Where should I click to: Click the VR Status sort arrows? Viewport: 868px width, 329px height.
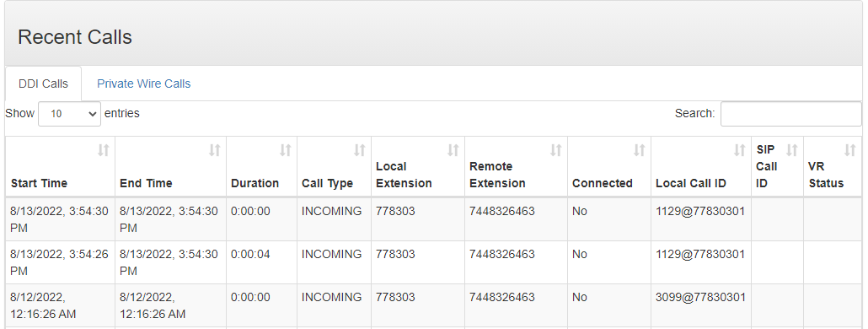pos(849,150)
